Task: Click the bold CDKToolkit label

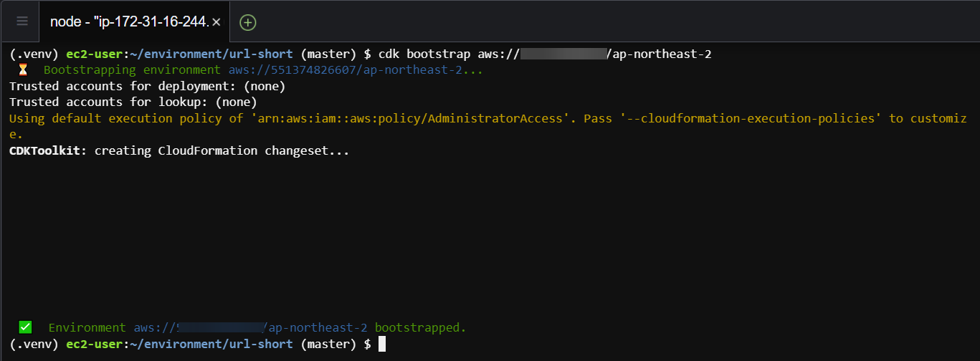Action: pyautogui.click(x=48, y=150)
